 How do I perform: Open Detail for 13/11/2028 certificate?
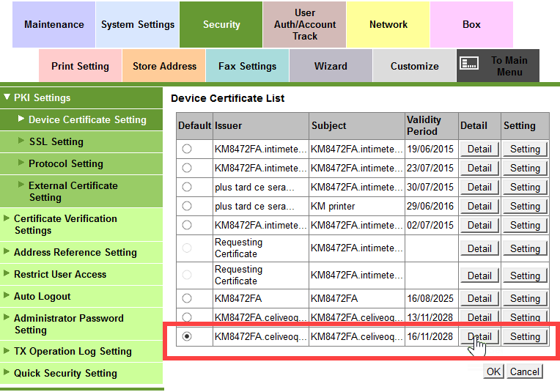(479, 317)
